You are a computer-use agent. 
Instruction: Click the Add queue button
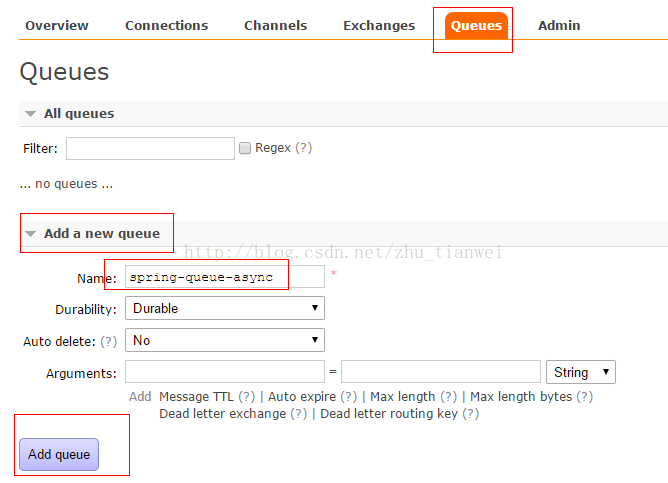(x=59, y=454)
